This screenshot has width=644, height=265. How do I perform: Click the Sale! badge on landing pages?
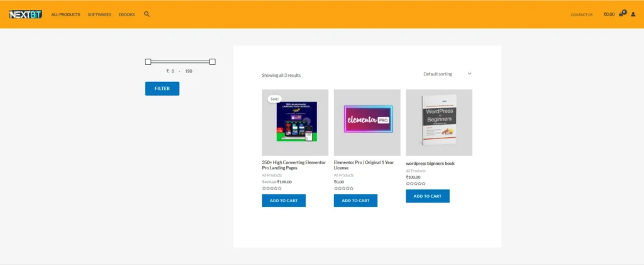tap(274, 99)
